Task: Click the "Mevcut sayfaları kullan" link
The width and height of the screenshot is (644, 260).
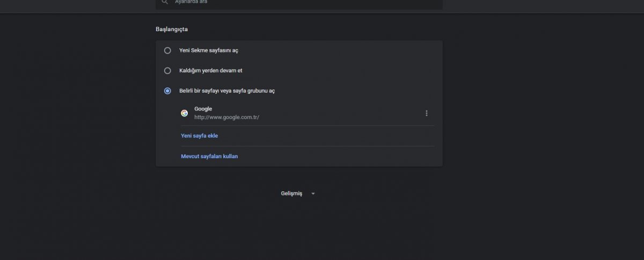Action: click(x=209, y=157)
